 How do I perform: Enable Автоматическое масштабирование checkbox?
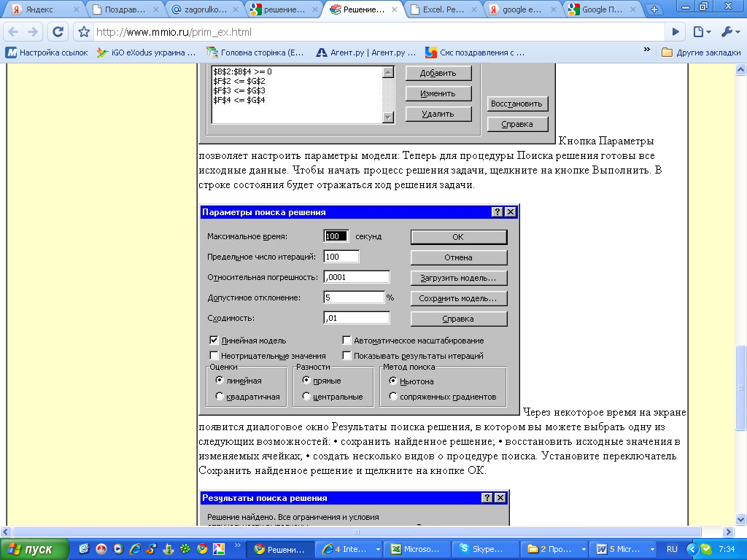pos(347,340)
